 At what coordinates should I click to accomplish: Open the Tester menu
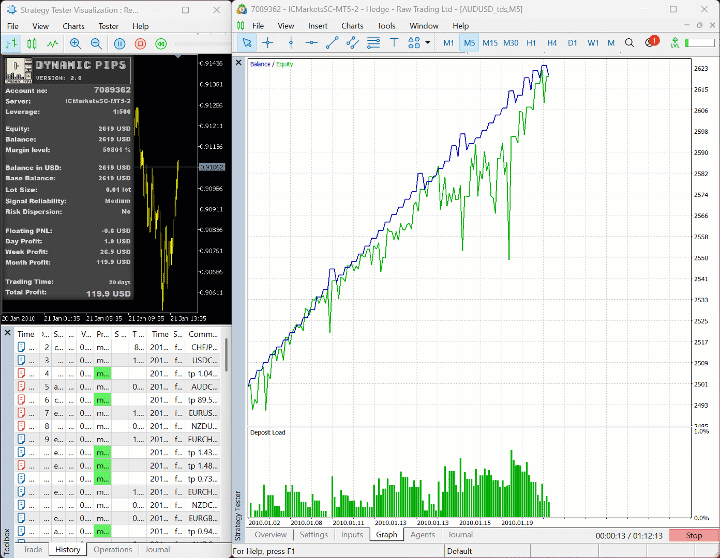pos(107,26)
